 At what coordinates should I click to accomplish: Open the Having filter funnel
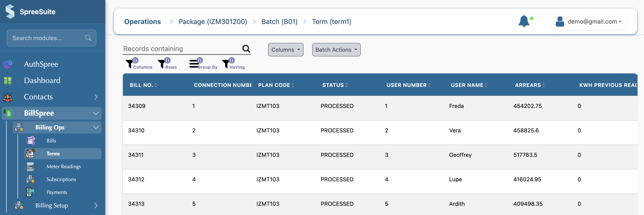(x=226, y=64)
